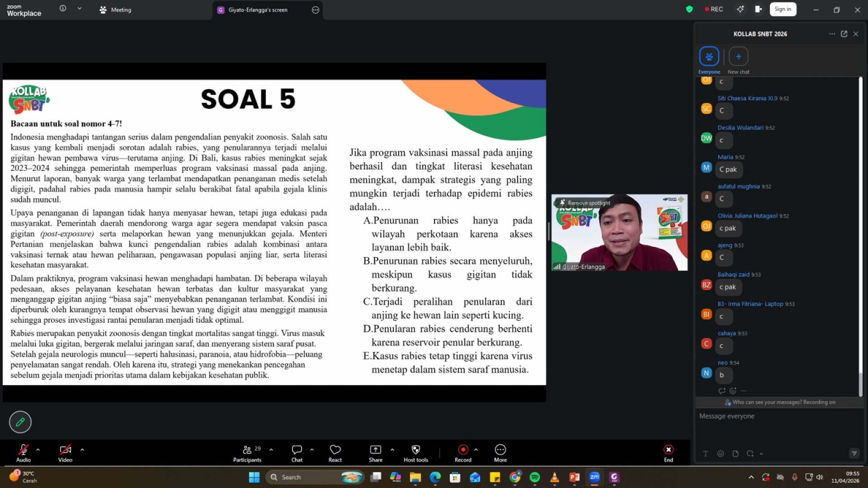Select the annotation pencil tool
The image size is (868, 488).
tap(20, 422)
